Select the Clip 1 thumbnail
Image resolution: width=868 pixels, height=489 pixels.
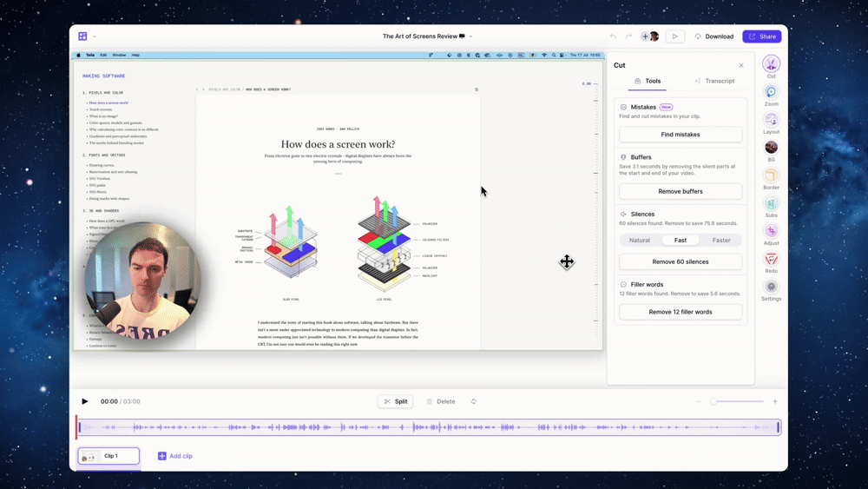click(108, 456)
